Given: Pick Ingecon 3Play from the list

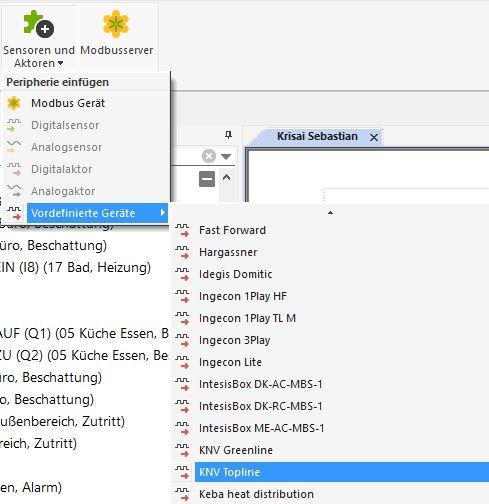Looking at the screenshot, I should click(234, 340).
